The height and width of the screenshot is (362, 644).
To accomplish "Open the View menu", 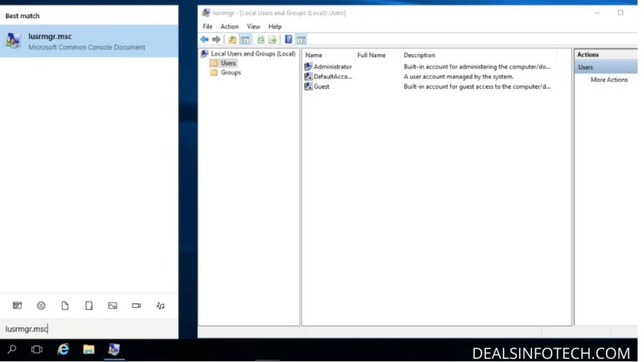I will point(253,26).
